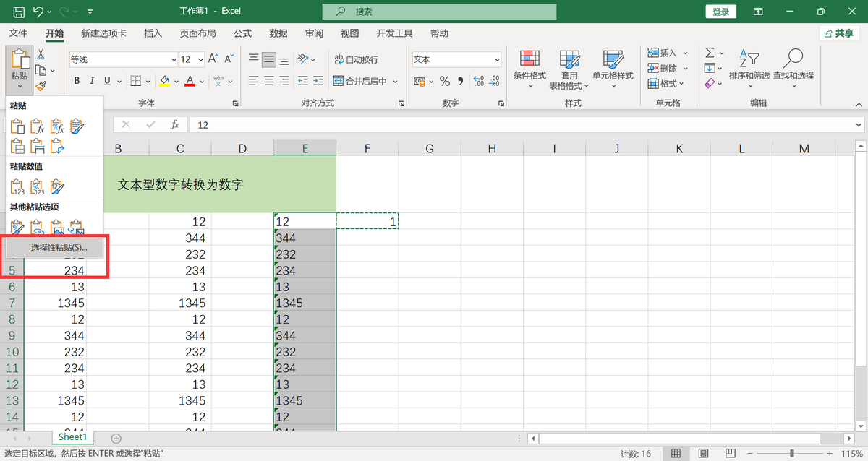Click the fx insert function icon
Screen dimensions: 868x461
click(174, 124)
